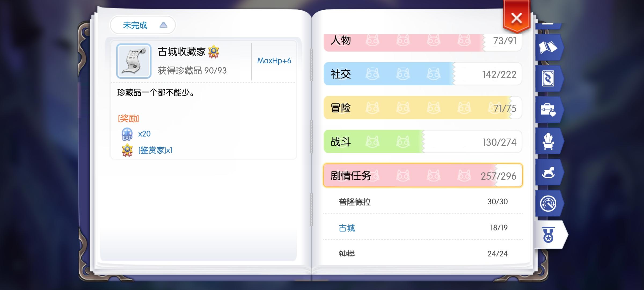Close the adventure book window
Viewport: 644px width, 290px height.
pyautogui.click(x=516, y=18)
